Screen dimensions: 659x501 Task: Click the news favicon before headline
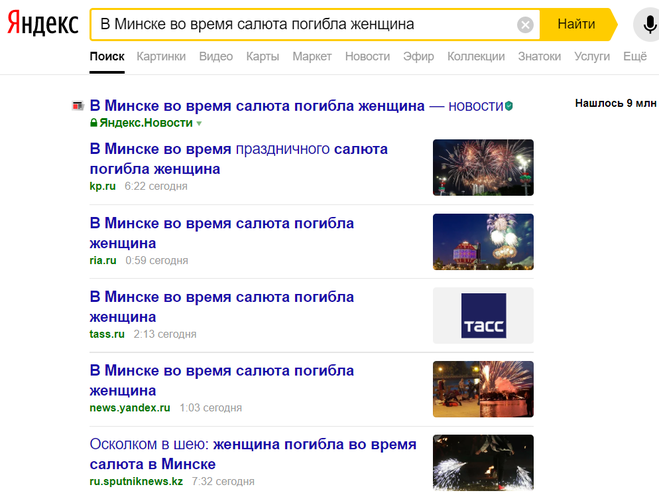(77, 106)
